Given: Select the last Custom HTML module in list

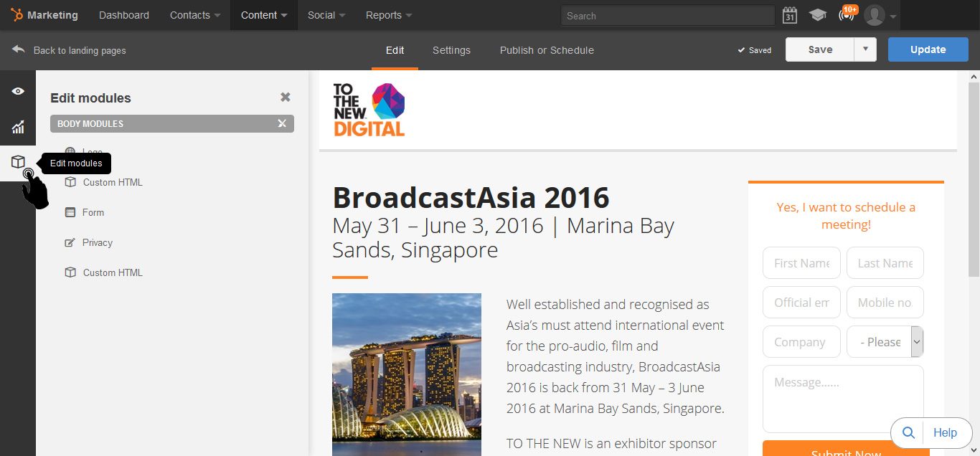Looking at the screenshot, I should pos(113,272).
